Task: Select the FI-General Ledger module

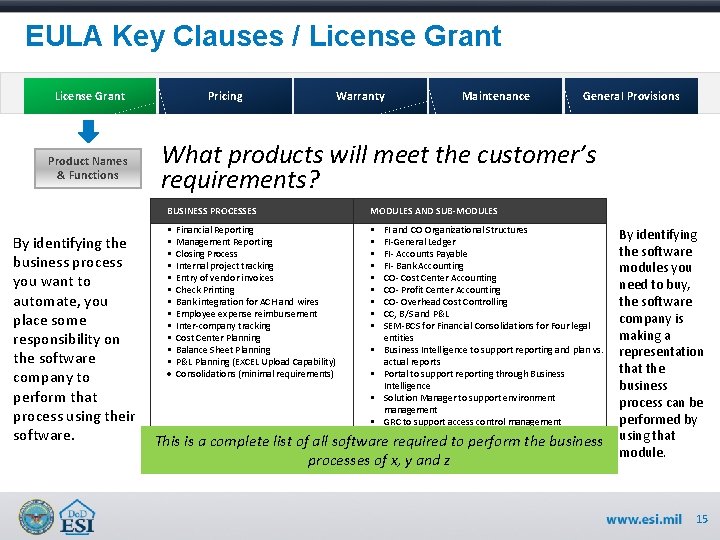Action: [x=420, y=242]
